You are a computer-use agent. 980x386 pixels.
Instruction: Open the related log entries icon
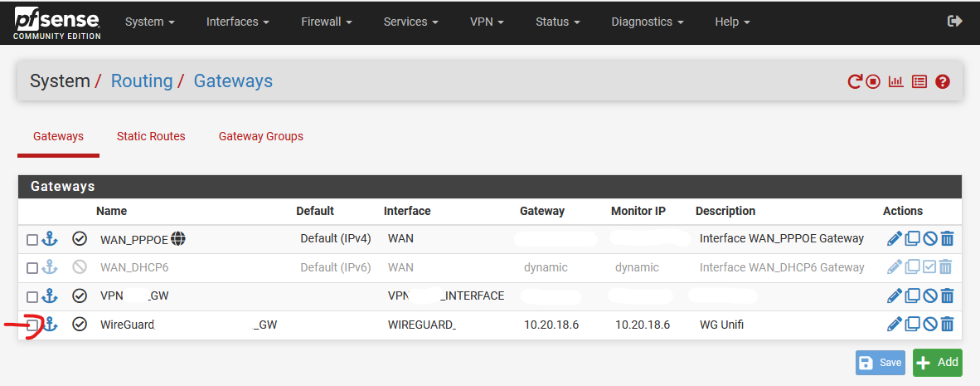(919, 81)
